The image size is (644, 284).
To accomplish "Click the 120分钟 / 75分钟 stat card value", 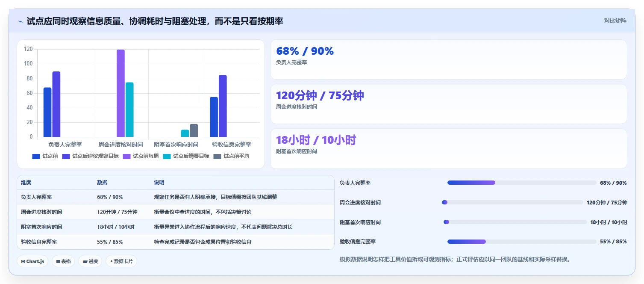I will tap(320, 95).
